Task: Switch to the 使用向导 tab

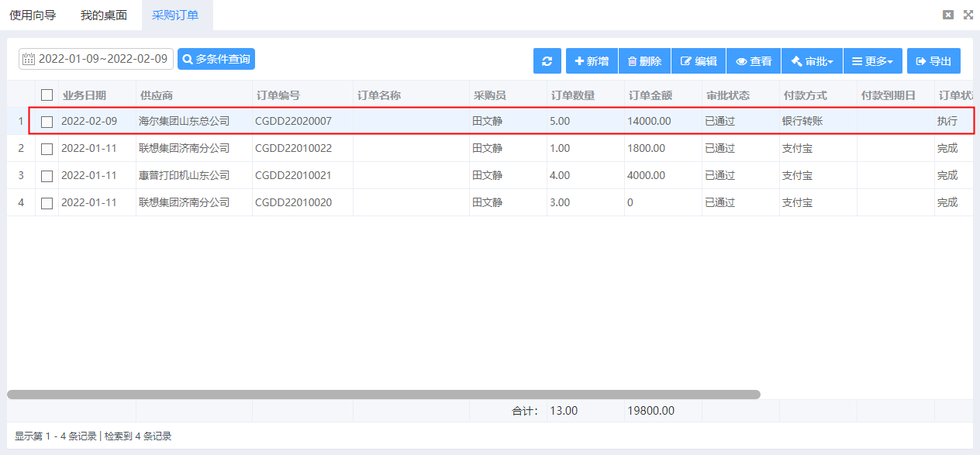Action: 33,15
